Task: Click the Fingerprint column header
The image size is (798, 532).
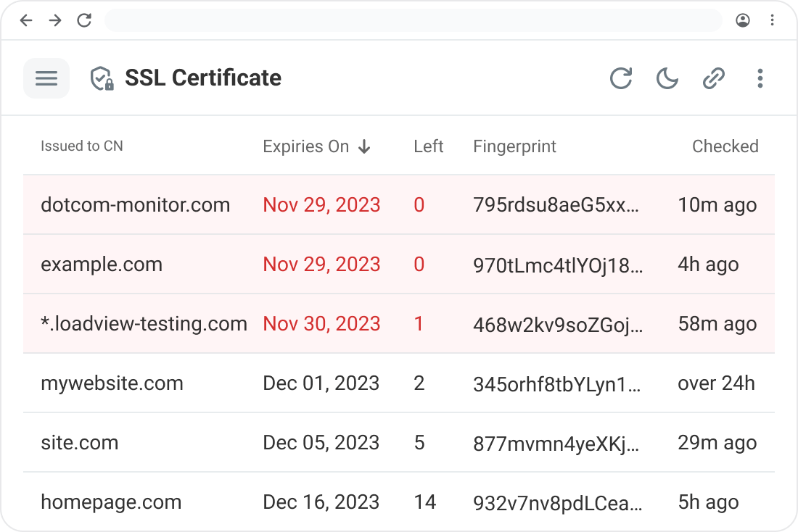Action: coord(514,146)
